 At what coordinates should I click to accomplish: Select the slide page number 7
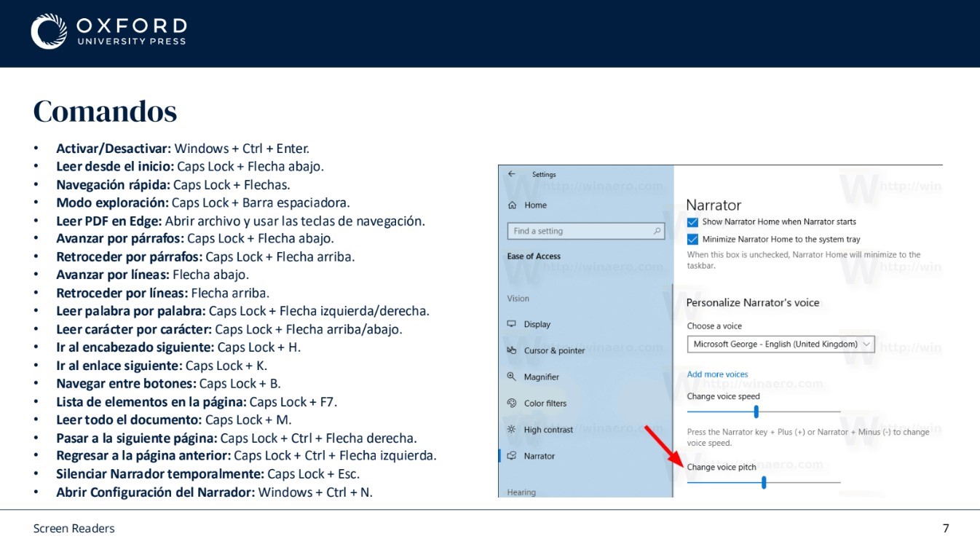pyautogui.click(x=946, y=529)
